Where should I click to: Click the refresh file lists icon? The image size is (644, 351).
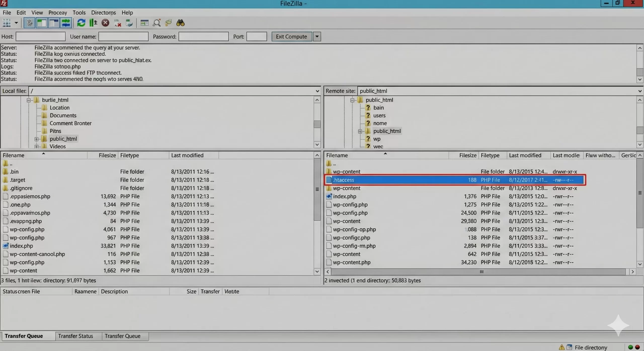pyautogui.click(x=81, y=23)
